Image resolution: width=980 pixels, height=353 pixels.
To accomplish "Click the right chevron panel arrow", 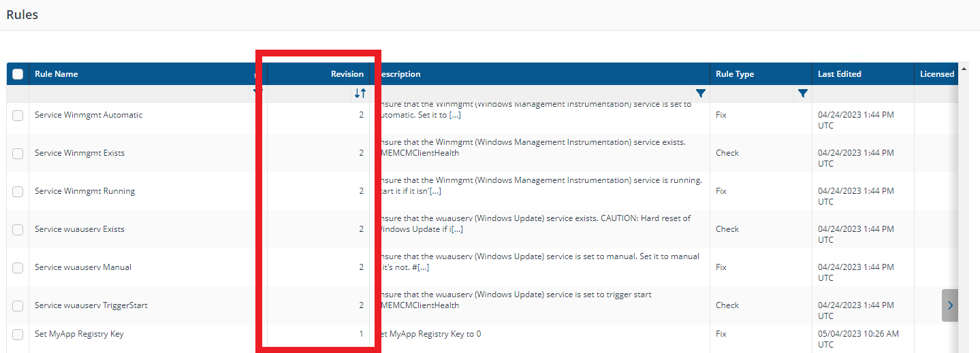I will [x=950, y=305].
